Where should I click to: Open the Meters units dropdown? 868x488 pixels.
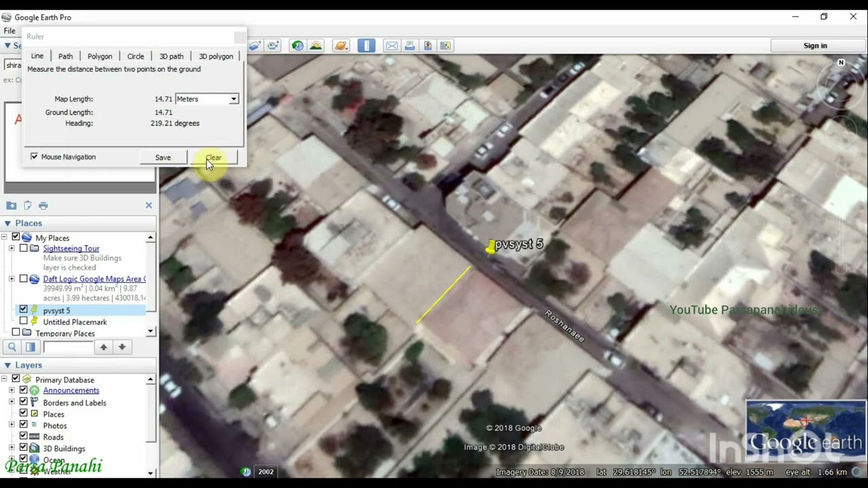pos(207,99)
